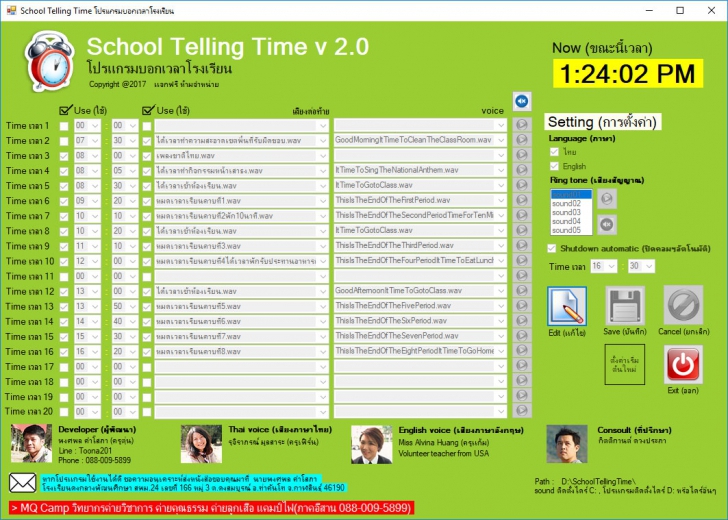
Task: Enable the Time 11 row checkbox
Action: click(x=64, y=277)
